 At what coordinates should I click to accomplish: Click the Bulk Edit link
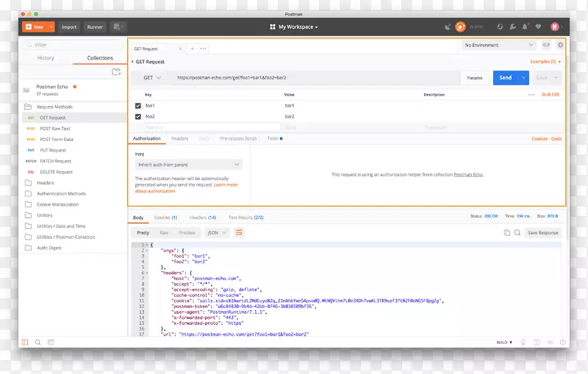click(x=551, y=95)
